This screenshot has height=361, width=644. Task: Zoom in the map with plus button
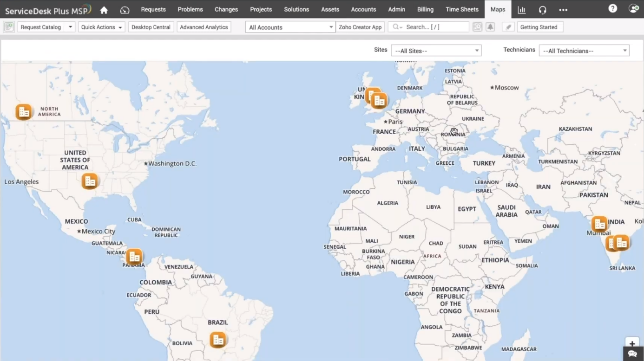tap(632, 344)
